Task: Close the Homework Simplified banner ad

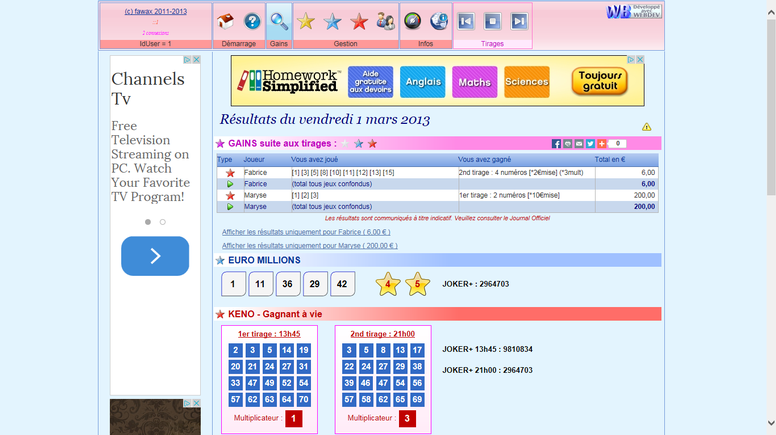Action: (640, 59)
